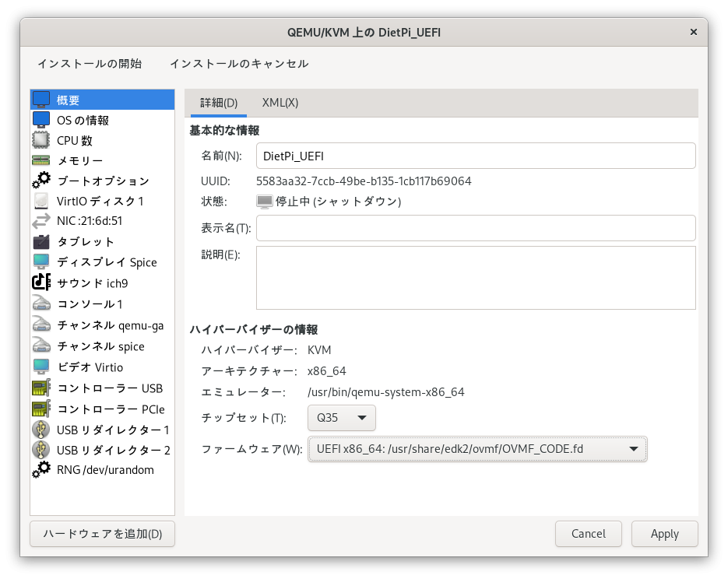Screen dimensions: 728x579
Task: Select the CPU 数 chip icon
Action: pyautogui.click(x=41, y=141)
